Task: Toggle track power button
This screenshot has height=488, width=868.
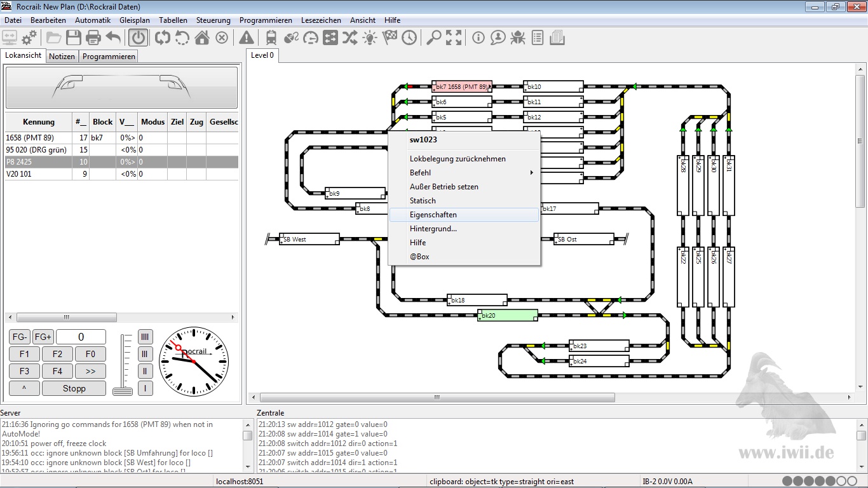Action: click(138, 37)
